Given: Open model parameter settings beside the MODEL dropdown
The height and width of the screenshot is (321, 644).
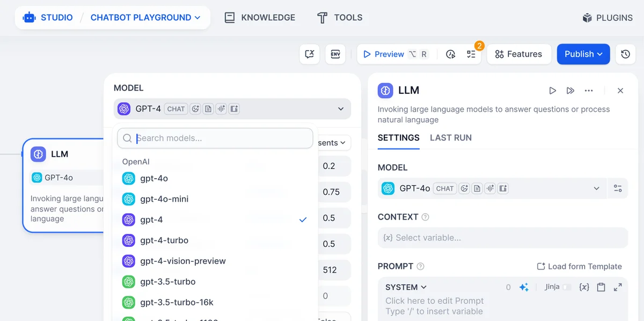Looking at the screenshot, I should (x=618, y=188).
